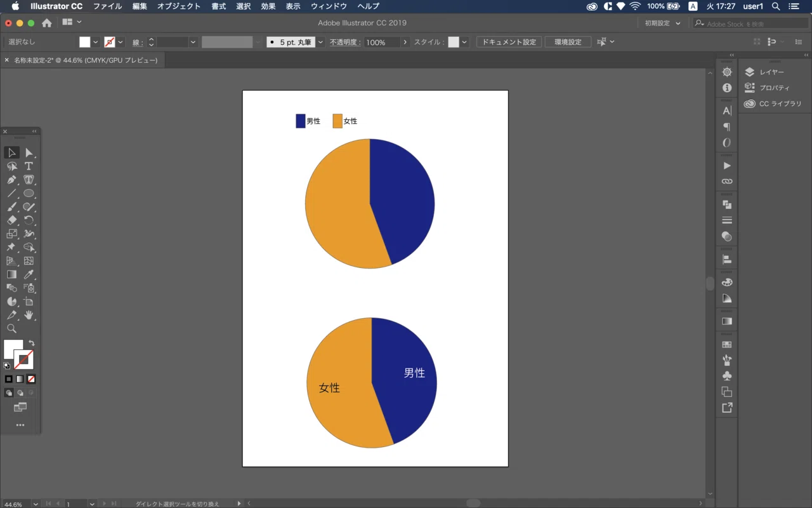This screenshot has height=508, width=812.
Task: Select the Perspective Grid tool
Action: point(11,261)
